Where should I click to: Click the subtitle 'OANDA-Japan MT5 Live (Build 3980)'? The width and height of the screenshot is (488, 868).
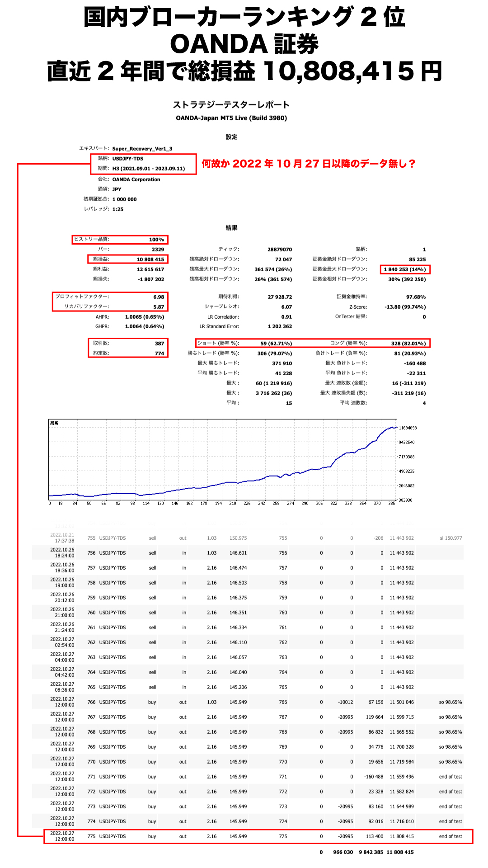coord(231,118)
